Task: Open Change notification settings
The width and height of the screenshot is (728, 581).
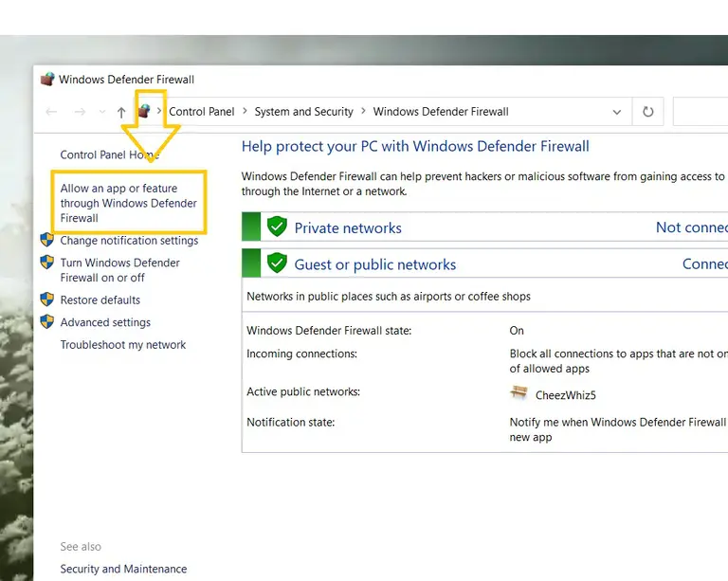Action: [129, 241]
